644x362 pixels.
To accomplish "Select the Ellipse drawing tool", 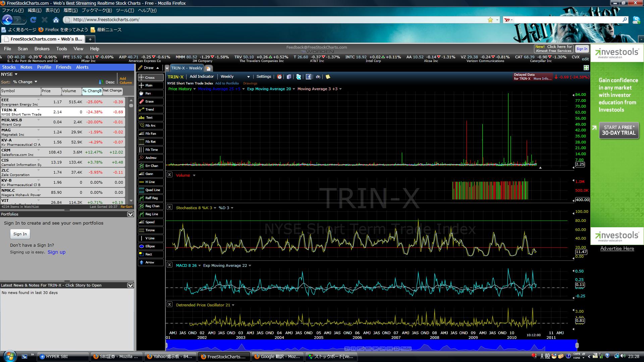I will [x=150, y=246].
